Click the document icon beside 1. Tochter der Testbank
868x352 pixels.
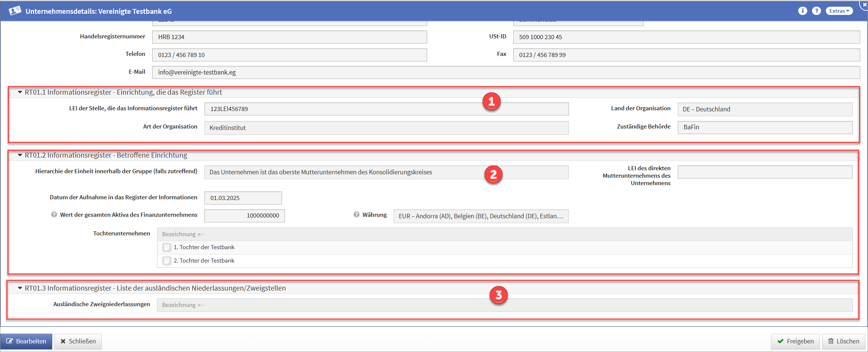tap(167, 247)
